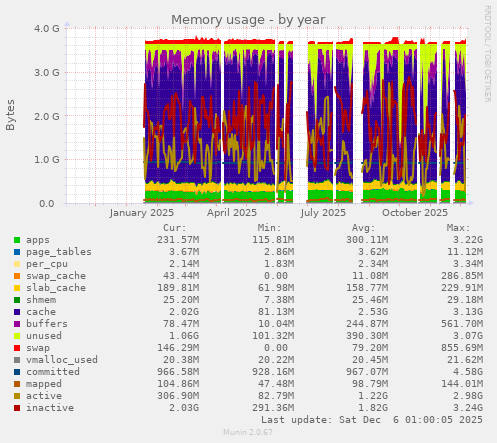
Task: Click mapped current value 104.86M
Action: [178, 384]
